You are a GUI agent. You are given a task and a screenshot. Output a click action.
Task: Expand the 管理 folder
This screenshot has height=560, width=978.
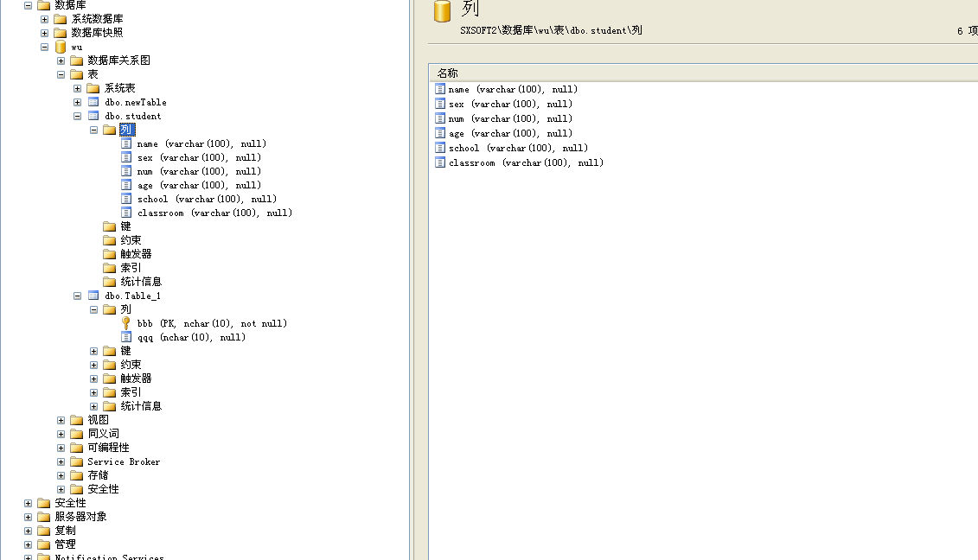(x=28, y=544)
